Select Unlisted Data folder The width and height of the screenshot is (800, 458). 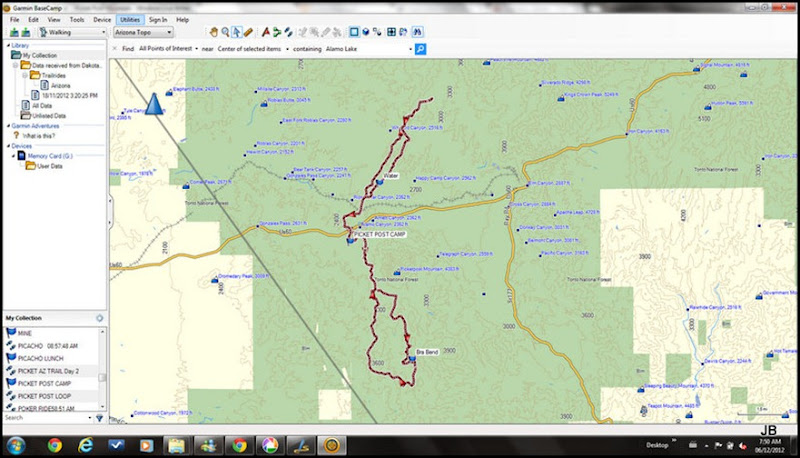tap(49, 115)
